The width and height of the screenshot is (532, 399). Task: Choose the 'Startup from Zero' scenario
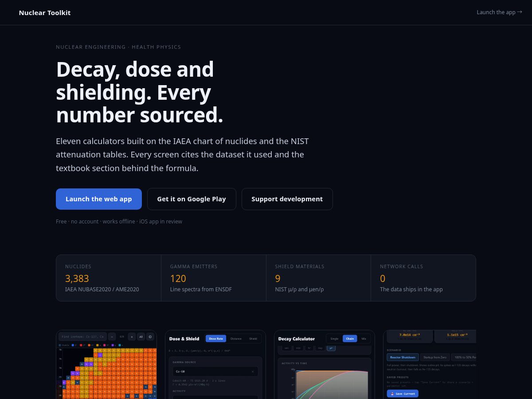tap(435, 357)
